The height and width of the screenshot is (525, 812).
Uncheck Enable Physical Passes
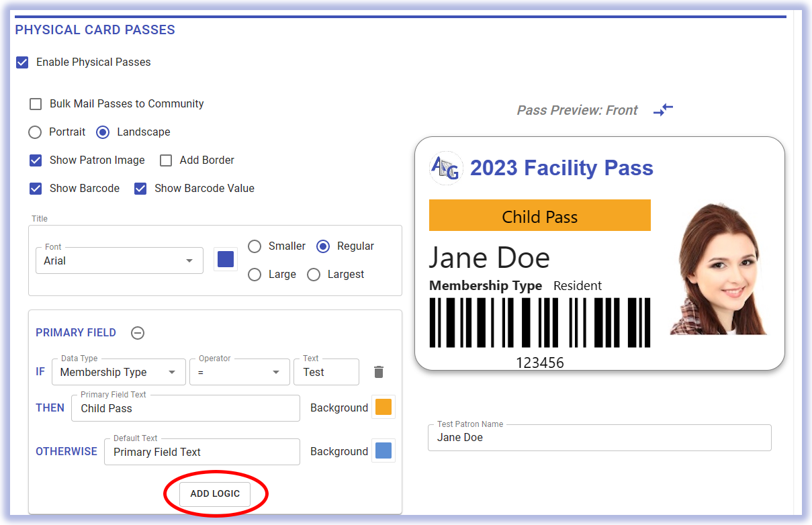[23, 62]
